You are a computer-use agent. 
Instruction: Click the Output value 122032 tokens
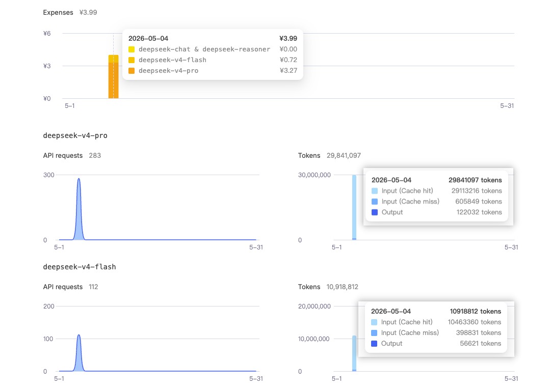pos(479,212)
